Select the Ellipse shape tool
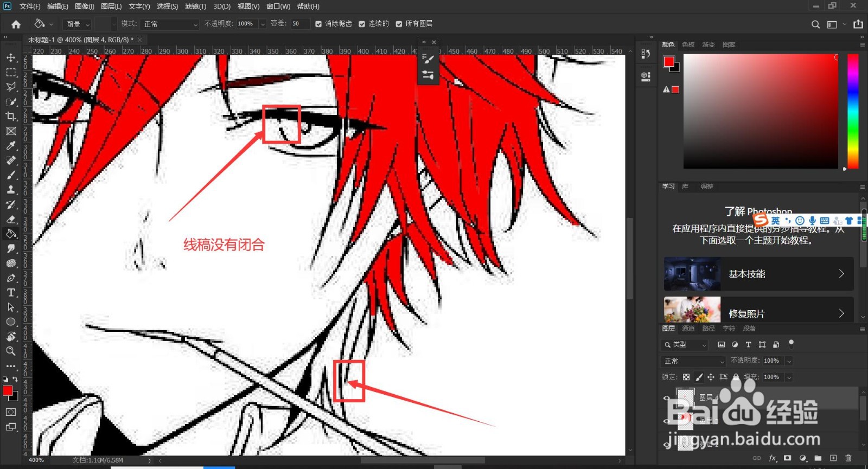The height and width of the screenshot is (469, 868). pos(11,322)
